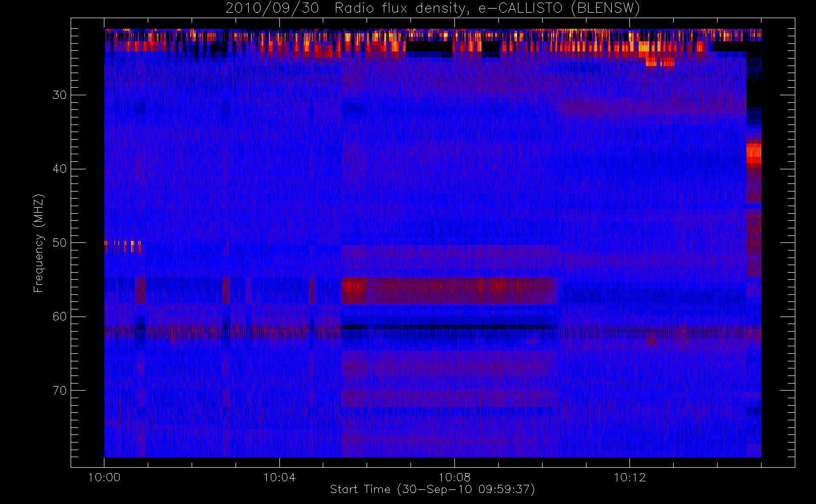816x504 pixels.
Task: Click the 10:12 time tick label
Action: (629, 477)
